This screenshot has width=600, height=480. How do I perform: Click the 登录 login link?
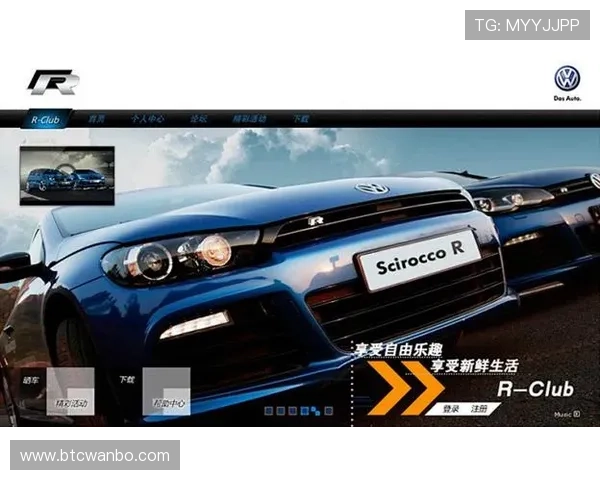pyautogui.click(x=451, y=408)
